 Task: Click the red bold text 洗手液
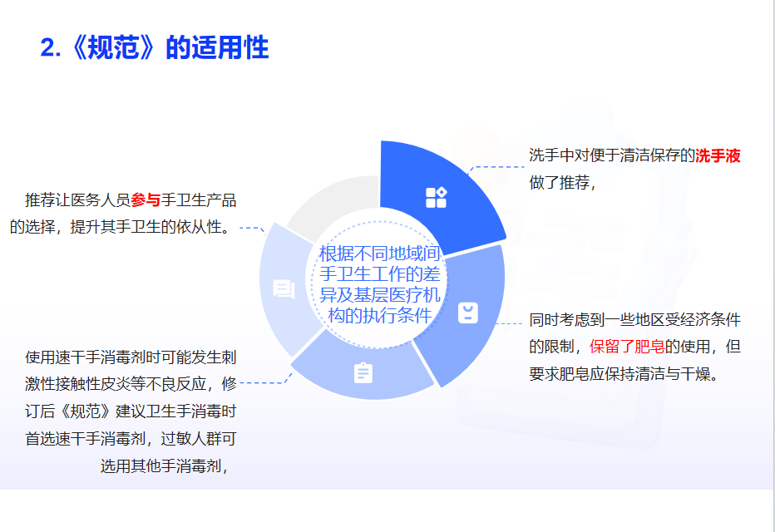(718, 155)
